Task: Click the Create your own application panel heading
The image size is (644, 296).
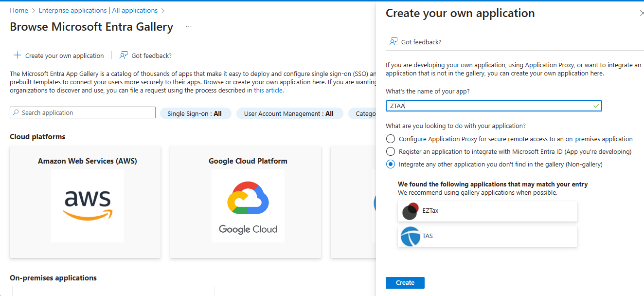Action: pyautogui.click(x=460, y=14)
